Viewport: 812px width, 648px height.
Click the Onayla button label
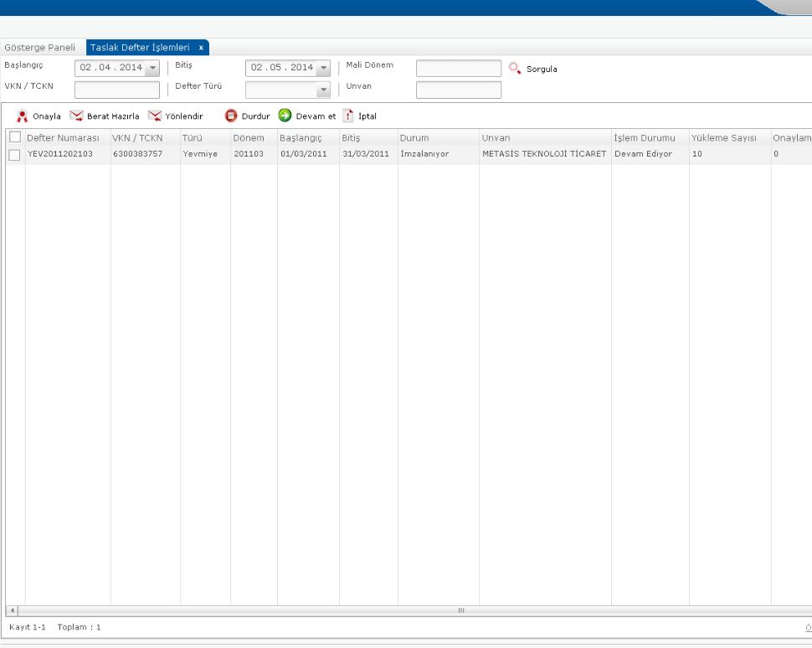coord(47,116)
